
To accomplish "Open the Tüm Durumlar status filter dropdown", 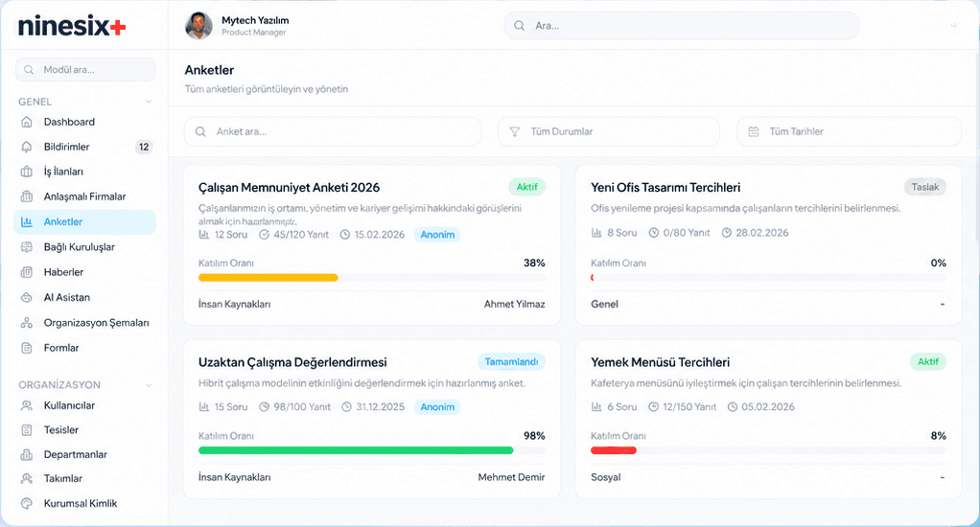I will [609, 132].
